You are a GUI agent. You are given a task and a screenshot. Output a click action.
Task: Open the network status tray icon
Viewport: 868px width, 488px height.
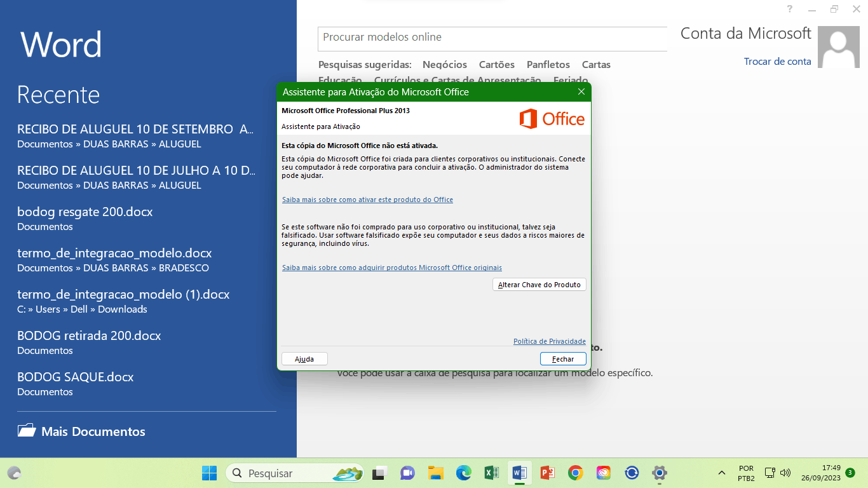(770, 473)
